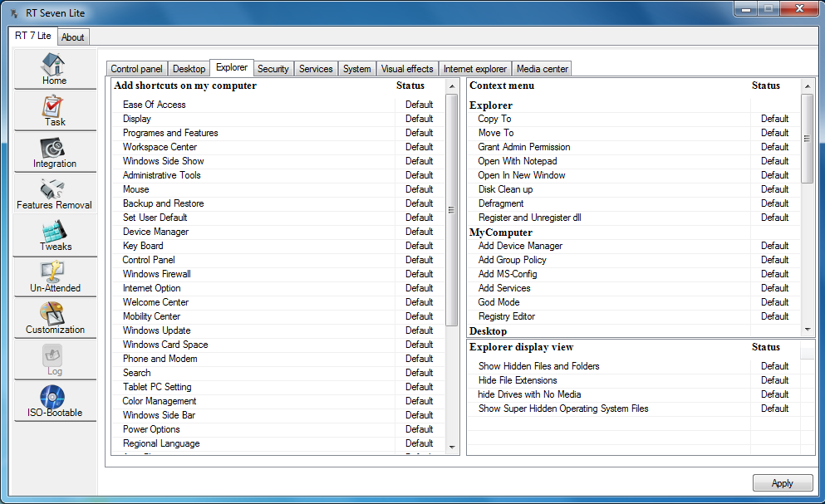This screenshot has width=825, height=504.
Task: Select Add MS-Config row
Action: [634, 274]
